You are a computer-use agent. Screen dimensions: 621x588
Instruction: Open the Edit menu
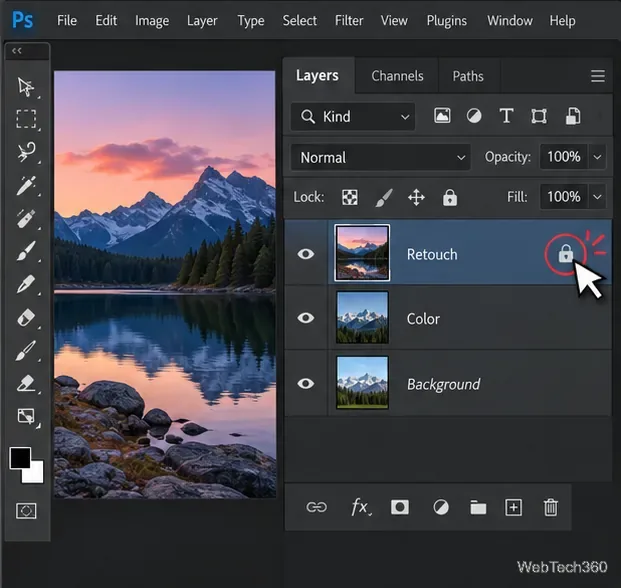tap(106, 21)
